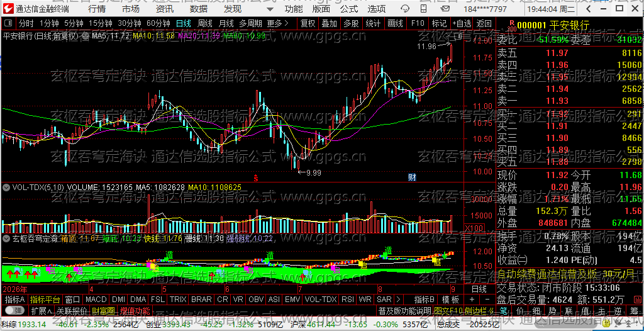Click the red S marker below chart
644x331 pixels.
(x=255, y=177)
